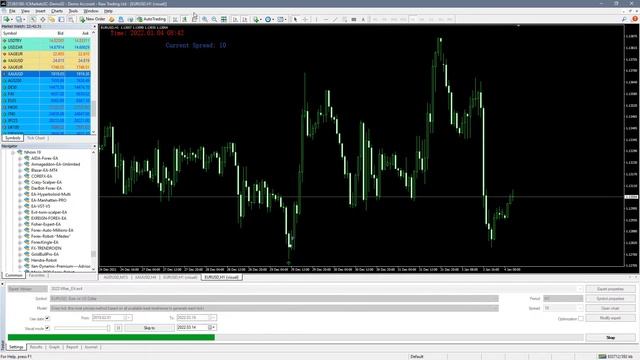Click the visual mode speed slider
The image size is (640, 360).
(82, 328)
